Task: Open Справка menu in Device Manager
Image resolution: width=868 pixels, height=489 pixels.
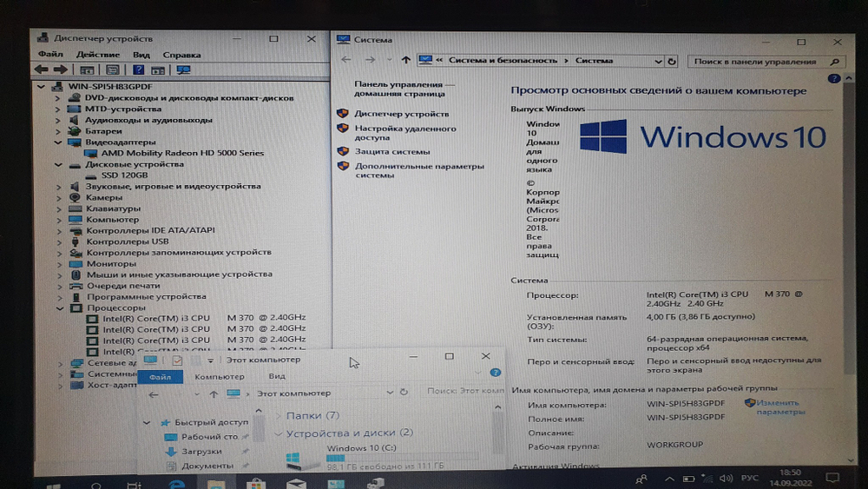Action: click(181, 55)
